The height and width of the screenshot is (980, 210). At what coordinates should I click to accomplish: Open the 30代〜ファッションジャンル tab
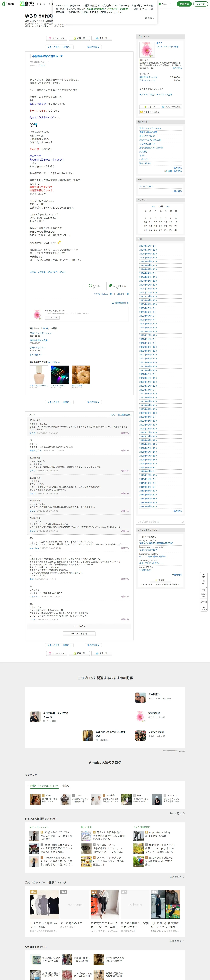[45, 786]
